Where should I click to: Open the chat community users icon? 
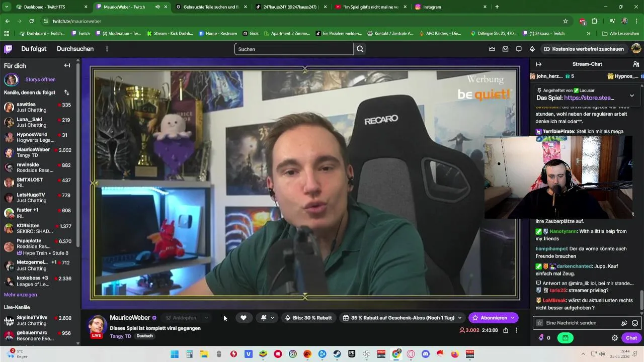click(636, 64)
